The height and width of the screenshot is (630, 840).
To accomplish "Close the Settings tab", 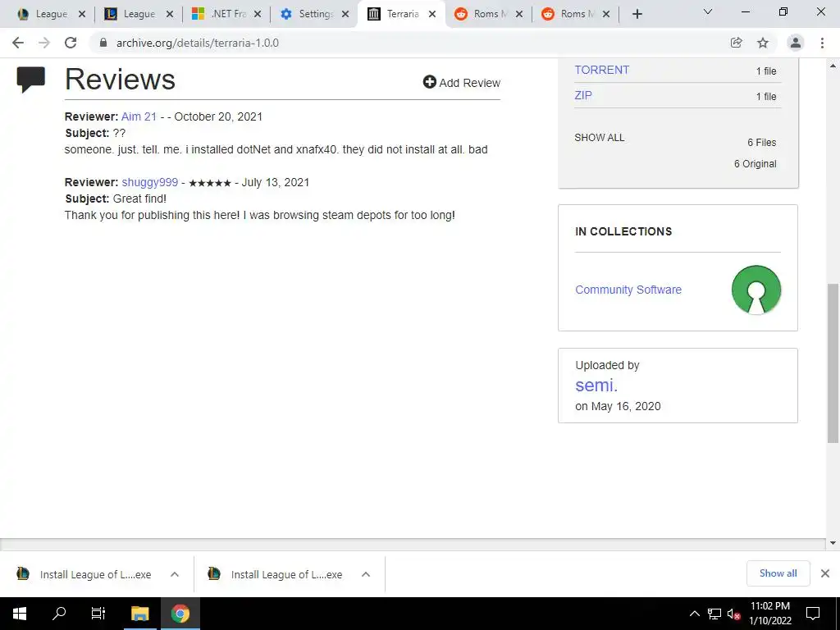I will pyautogui.click(x=345, y=14).
